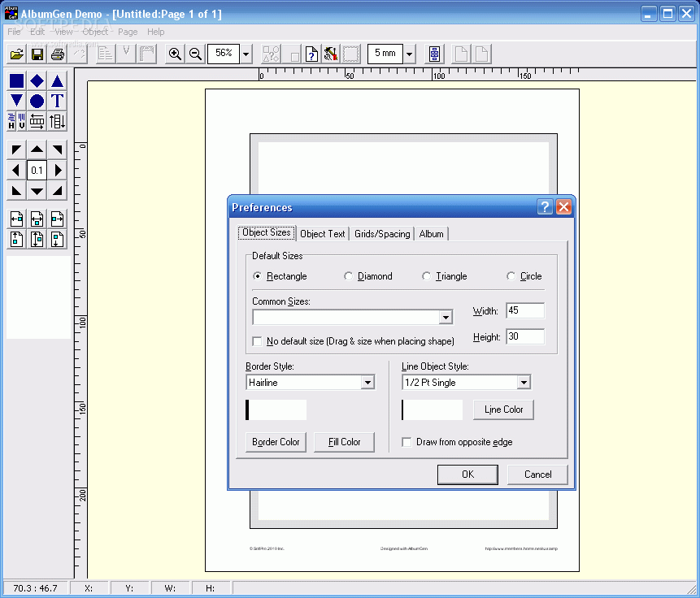Screen dimensions: 700x598
Task: Click the horizontal row spacing tool
Action: coord(37,121)
